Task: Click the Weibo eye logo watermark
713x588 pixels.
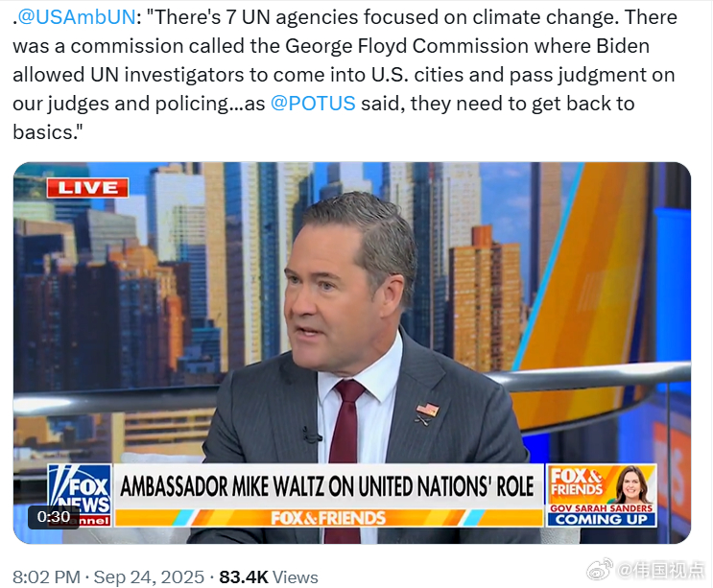Action: coord(600,570)
